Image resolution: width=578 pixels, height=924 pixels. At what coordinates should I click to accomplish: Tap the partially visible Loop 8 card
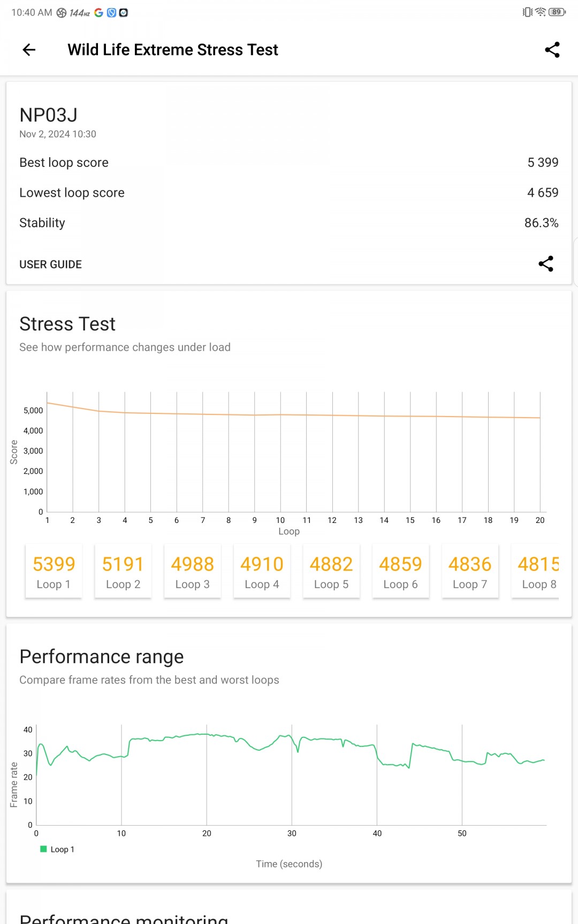pyautogui.click(x=536, y=571)
